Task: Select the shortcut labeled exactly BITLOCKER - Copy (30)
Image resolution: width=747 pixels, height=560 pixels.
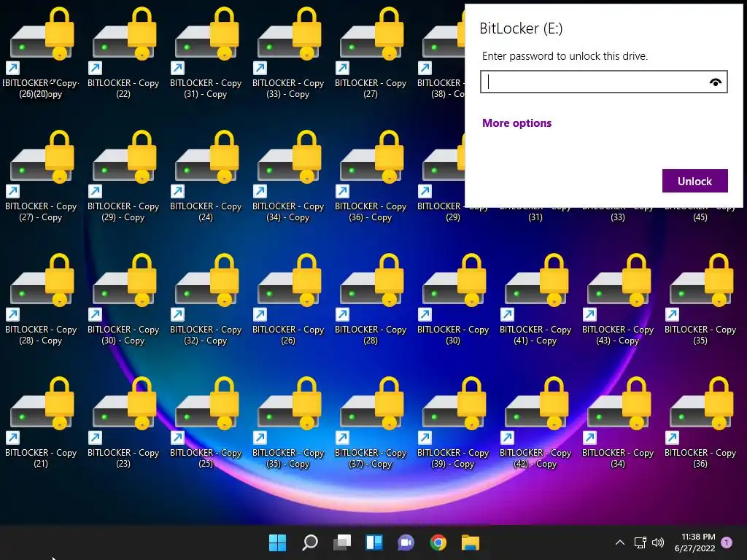Action: (x=452, y=298)
